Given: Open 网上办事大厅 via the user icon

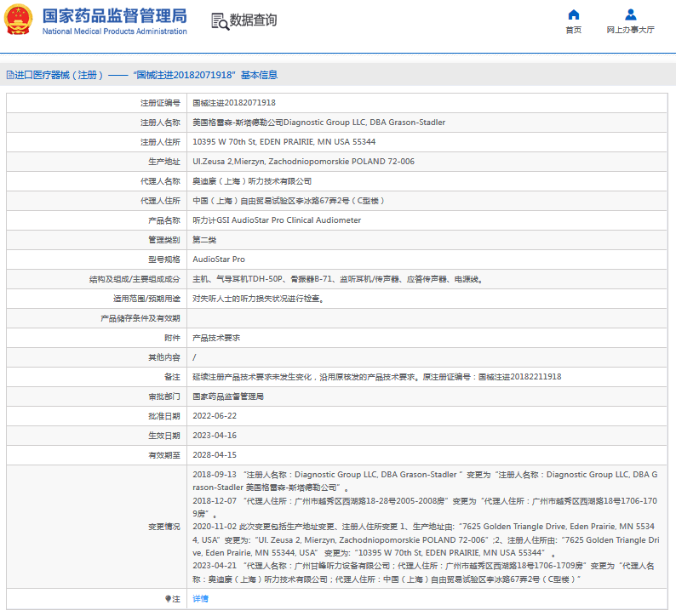Looking at the screenshot, I should click(x=630, y=14).
